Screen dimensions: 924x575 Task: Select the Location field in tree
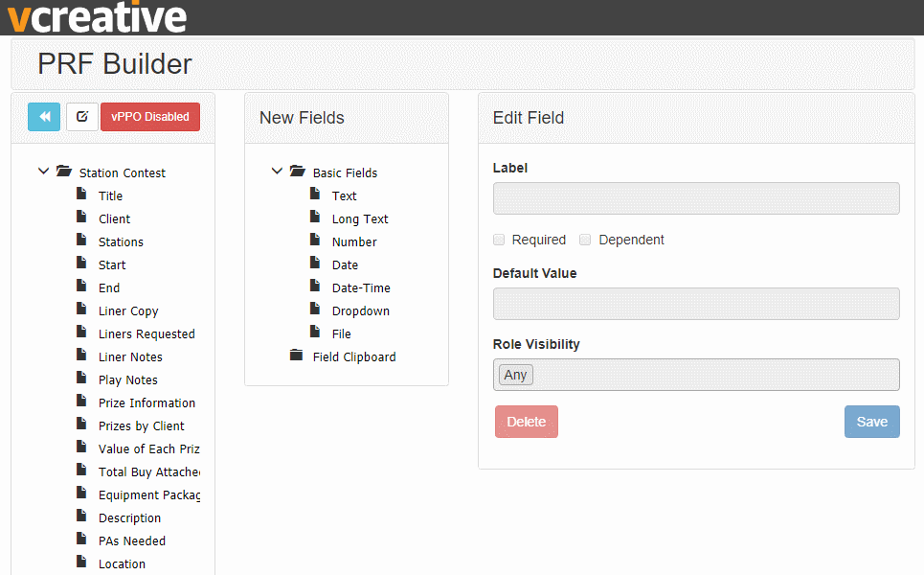(122, 563)
